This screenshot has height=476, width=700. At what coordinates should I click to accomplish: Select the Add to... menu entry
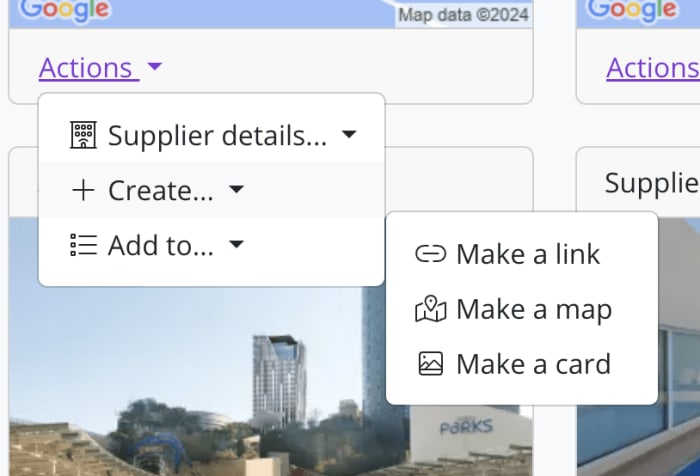(212, 245)
